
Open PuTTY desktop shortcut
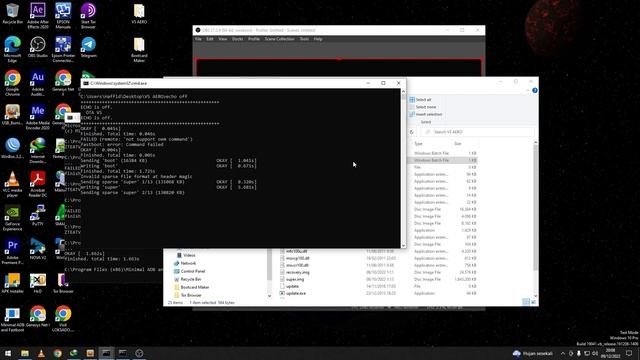[38, 216]
